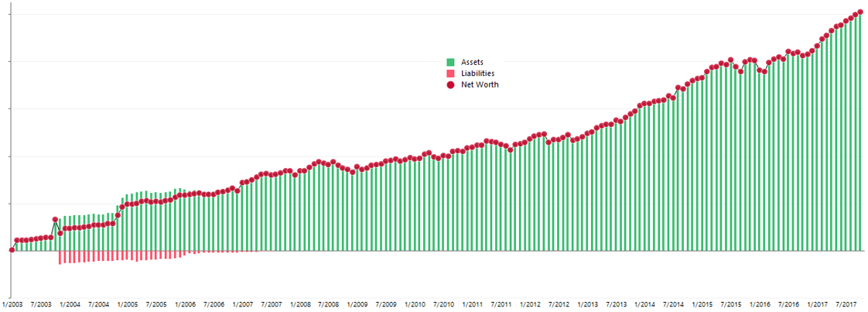Click the 1/2015 x-axis label
This screenshot has height=312, width=868.
702,305
